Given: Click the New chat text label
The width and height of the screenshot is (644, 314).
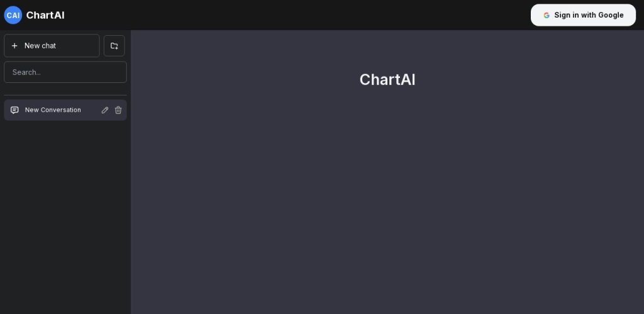Looking at the screenshot, I should tap(40, 46).
